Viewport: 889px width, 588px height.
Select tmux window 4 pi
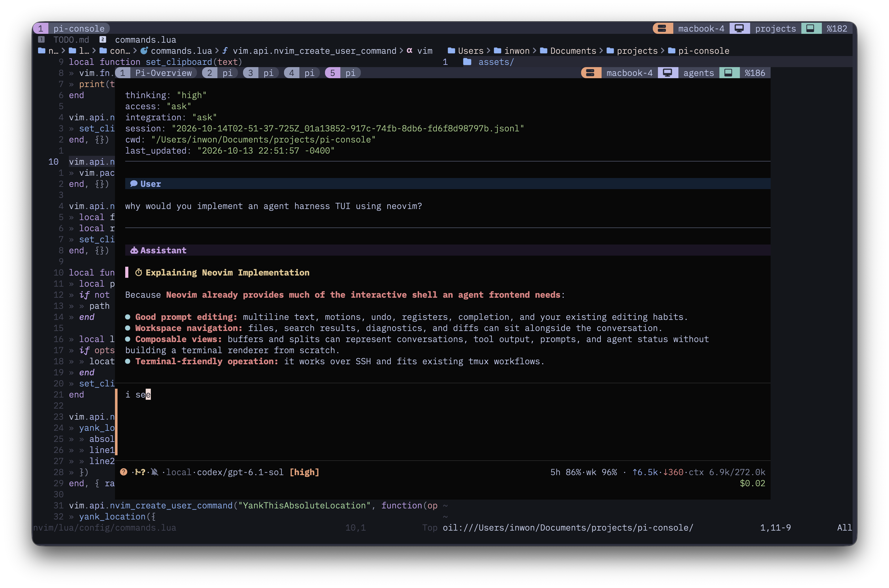point(301,73)
